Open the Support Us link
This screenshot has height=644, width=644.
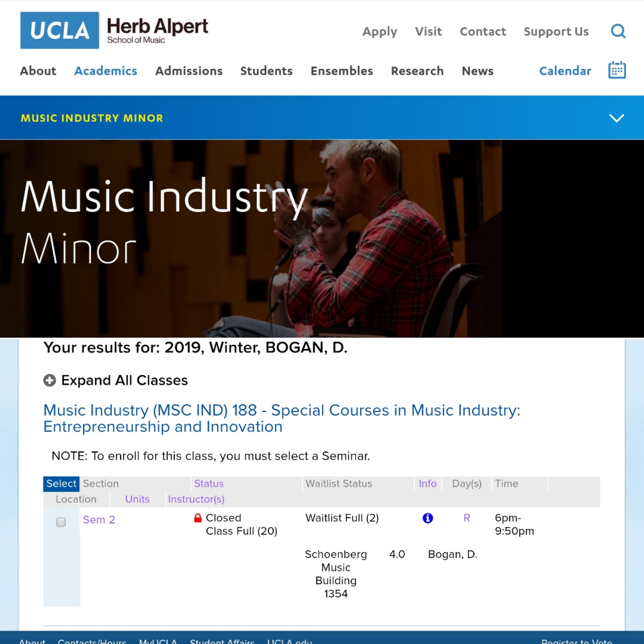tap(556, 32)
